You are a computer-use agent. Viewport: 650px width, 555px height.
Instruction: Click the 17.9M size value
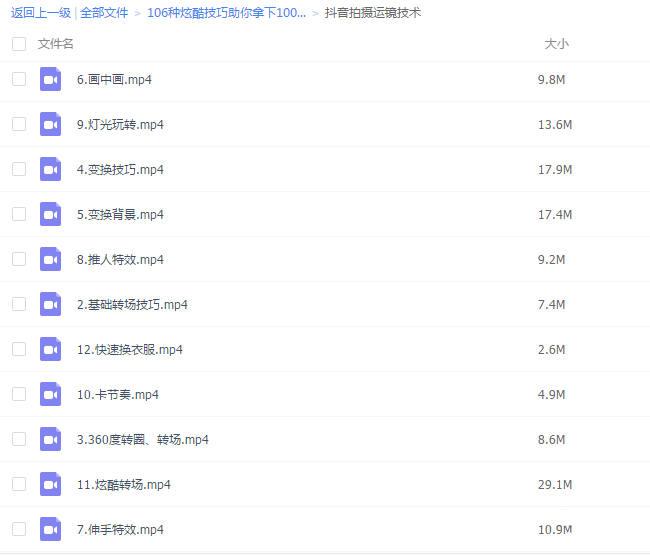(555, 170)
